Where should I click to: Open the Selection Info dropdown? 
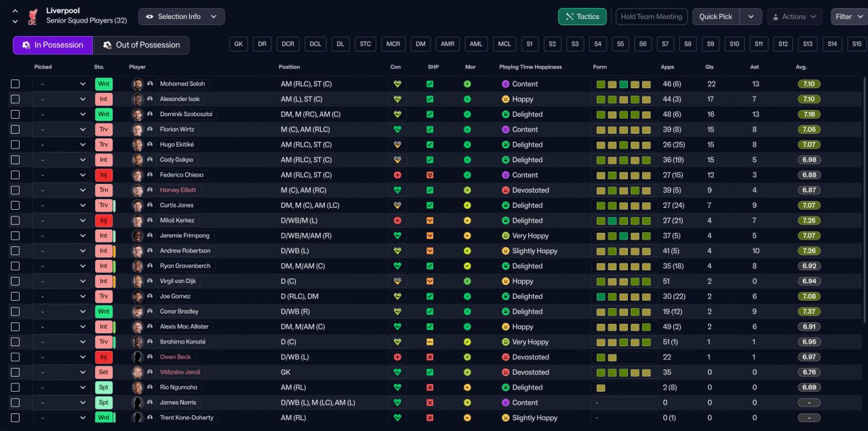[181, 16]
